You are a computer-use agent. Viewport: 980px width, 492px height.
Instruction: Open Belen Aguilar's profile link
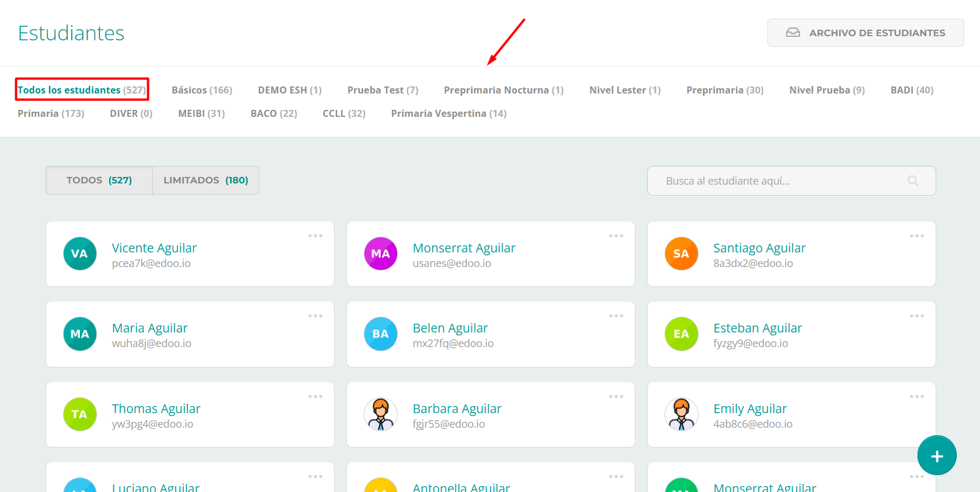(450, 328)
